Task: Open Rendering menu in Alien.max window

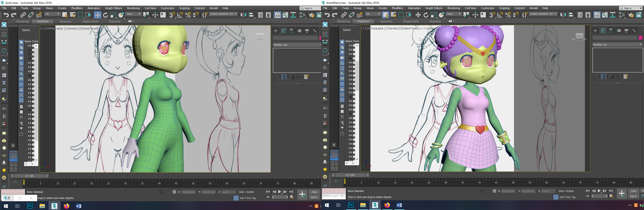Action: (x=133, y=8)
